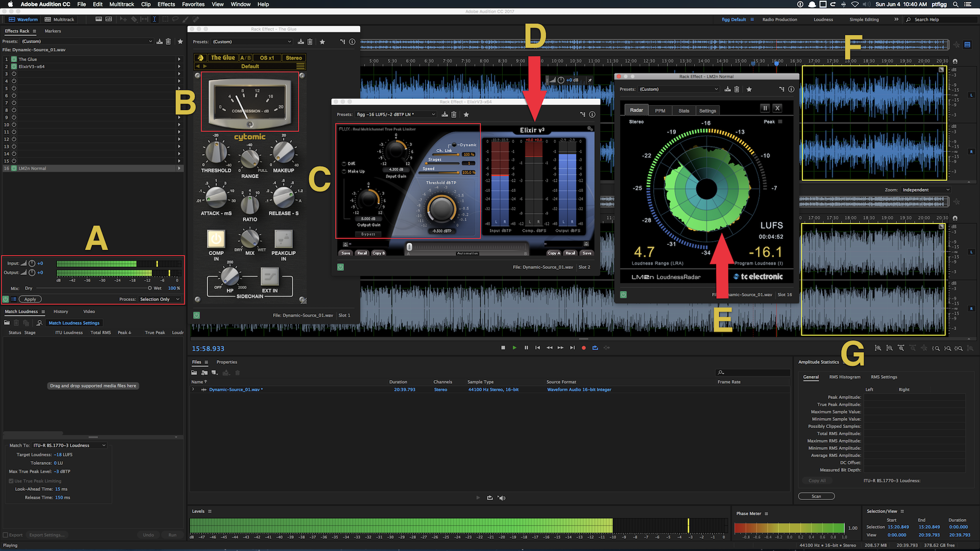980x551 pixels.
Task: Enable Use True Peak Limiting checkbox
Action: [x=11, y=481]
